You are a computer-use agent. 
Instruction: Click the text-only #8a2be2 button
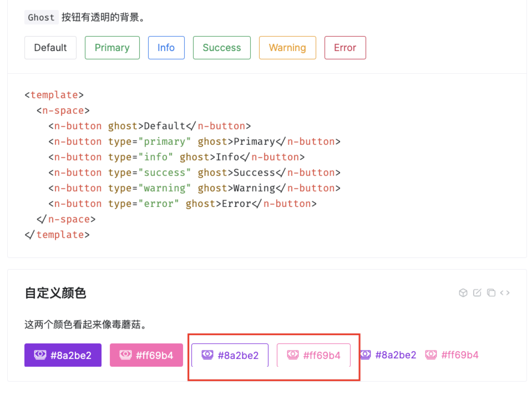[x=388, y=355]
